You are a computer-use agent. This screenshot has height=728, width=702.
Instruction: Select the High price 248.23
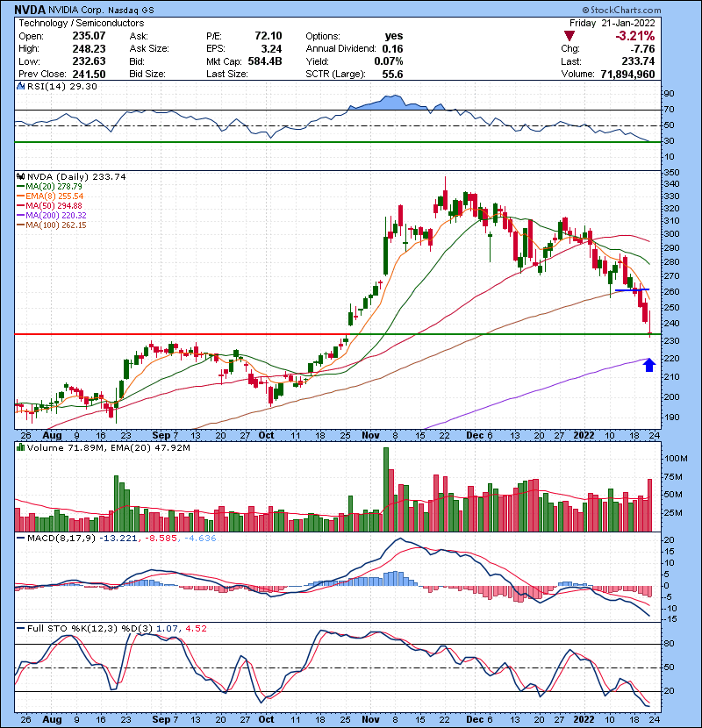point(89,49)
